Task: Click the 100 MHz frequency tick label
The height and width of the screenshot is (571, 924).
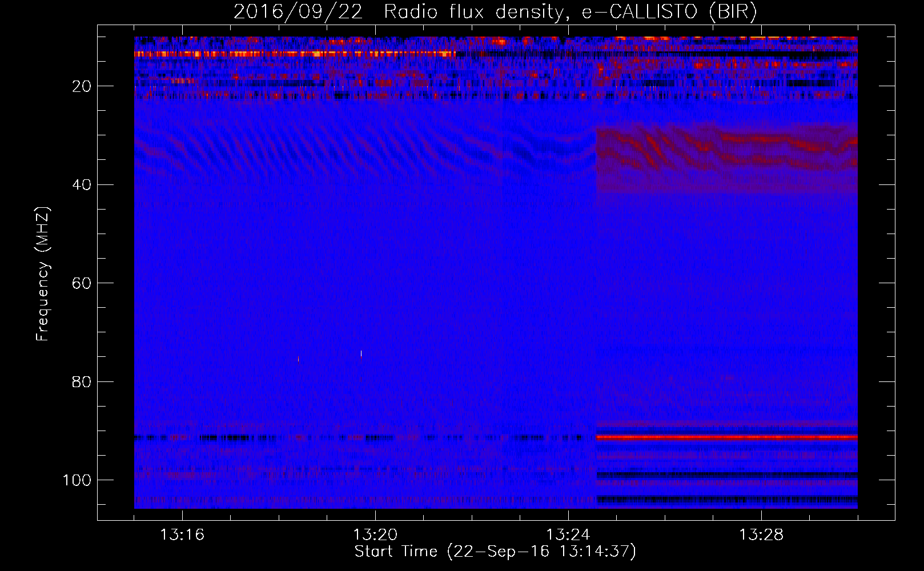Action: (77, 480)
